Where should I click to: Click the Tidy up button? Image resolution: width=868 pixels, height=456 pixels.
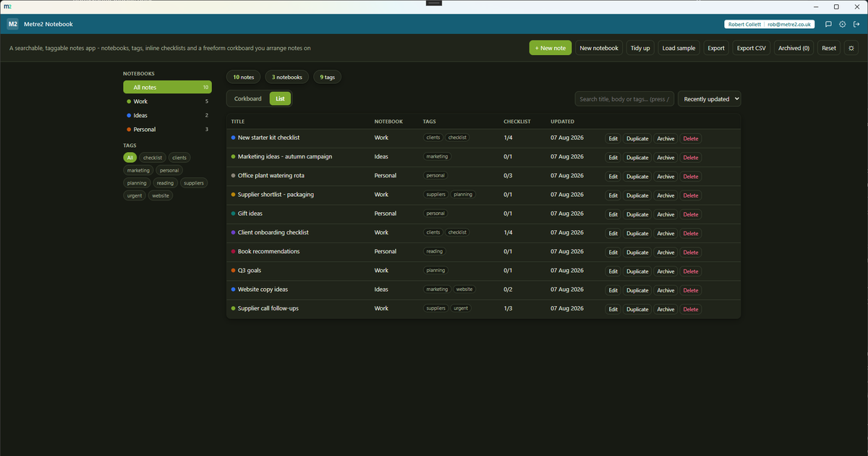coord(640,48)
